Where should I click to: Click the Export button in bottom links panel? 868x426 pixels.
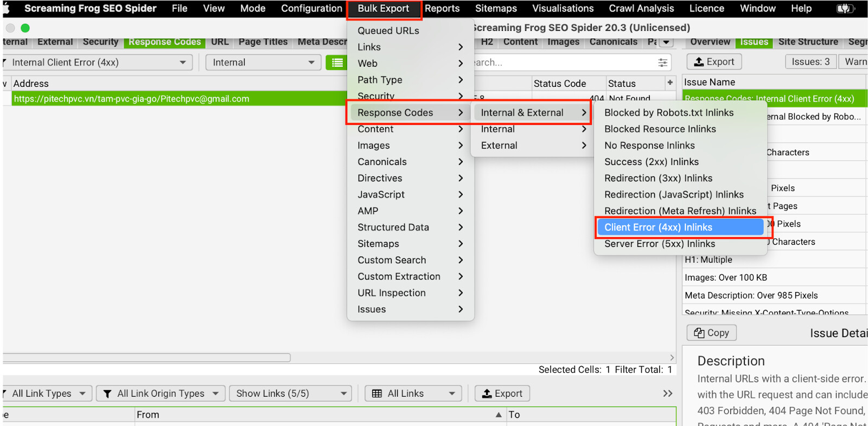tap(502, 393)
